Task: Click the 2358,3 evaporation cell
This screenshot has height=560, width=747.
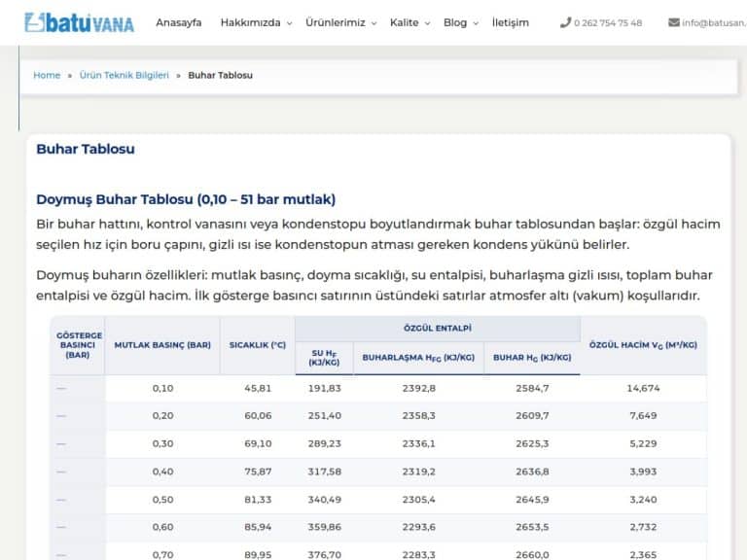Action: coord(419,416)
